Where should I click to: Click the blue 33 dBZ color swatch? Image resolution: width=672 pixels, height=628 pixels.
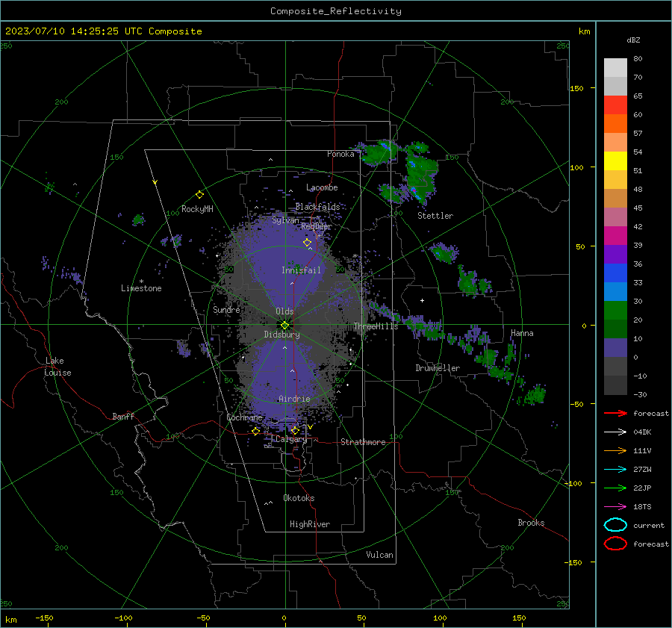(x=615, y=273)
